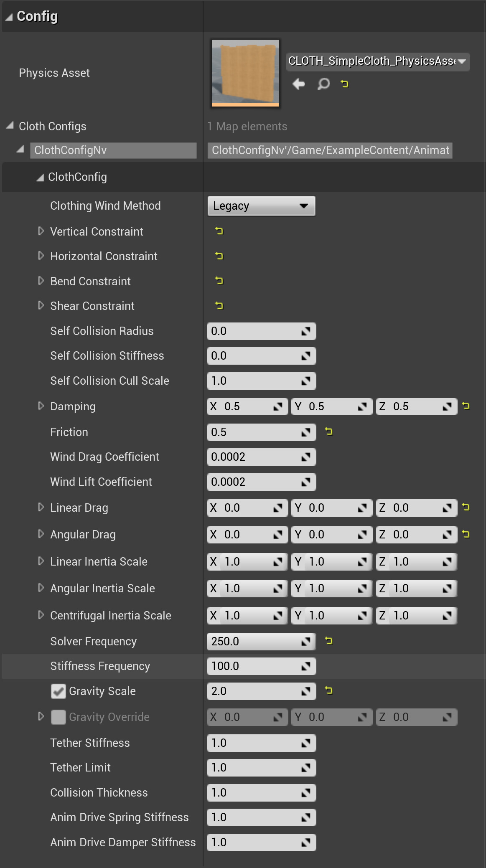The image size is (486, 868).
Task: Browse to Physics Asset with magnifier icon
Action: click(x=323, y=84)
